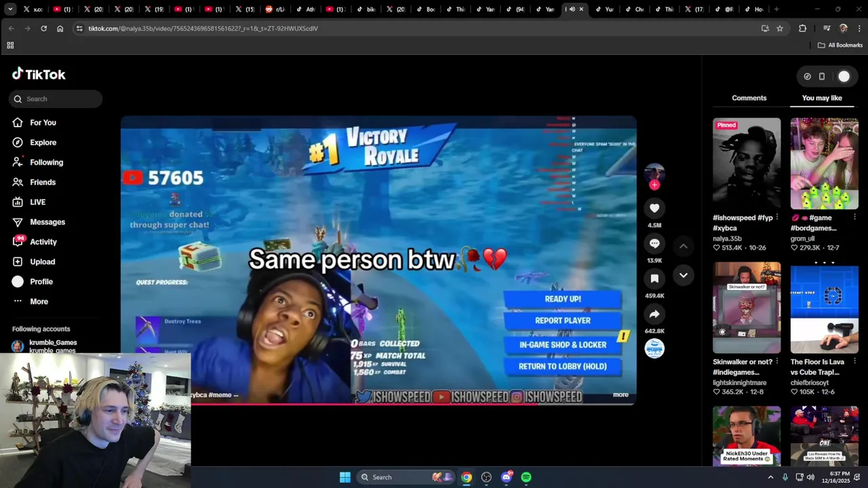Open Discord from the taskbar

coord(507,477)
